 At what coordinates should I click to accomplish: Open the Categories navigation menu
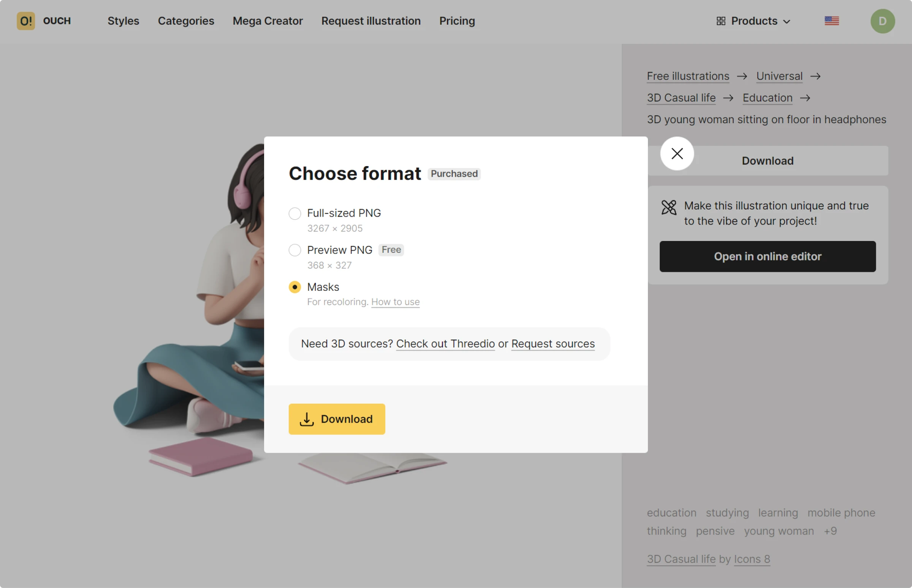185,21
